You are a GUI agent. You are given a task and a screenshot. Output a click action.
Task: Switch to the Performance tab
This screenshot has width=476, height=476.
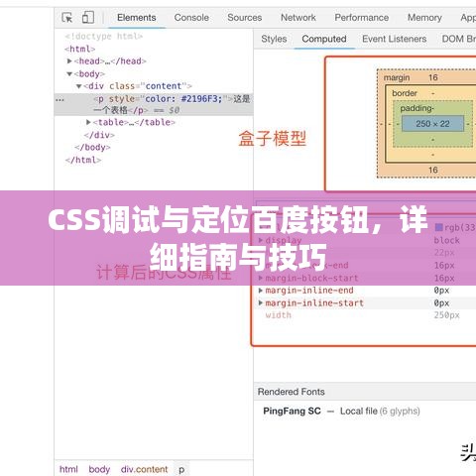[x=362, y=18]
